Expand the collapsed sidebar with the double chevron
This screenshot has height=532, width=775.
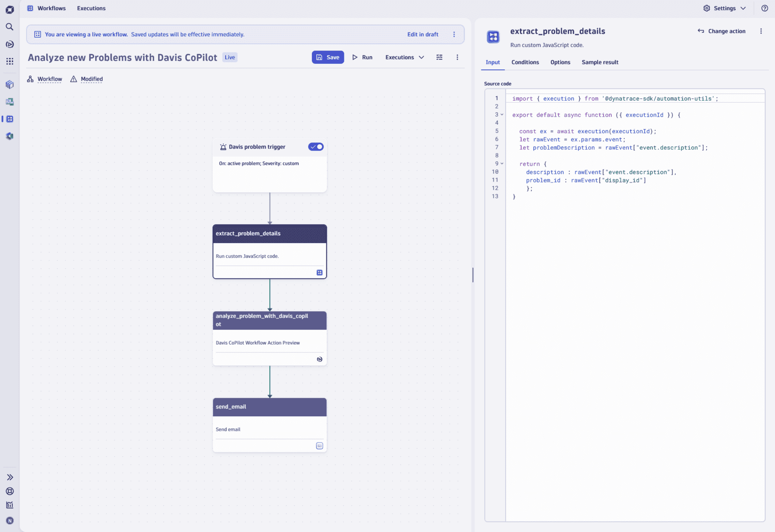tap(10, 477)
